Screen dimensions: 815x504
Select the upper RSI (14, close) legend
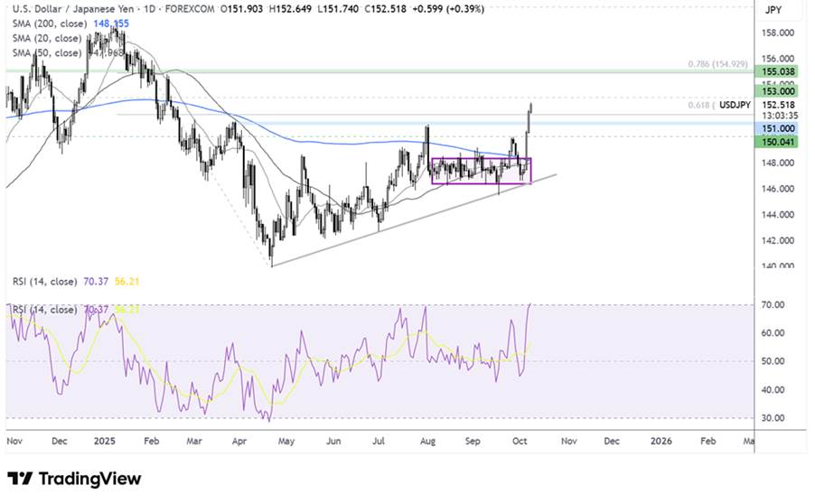pyautogui.click(x=43, y=283)
